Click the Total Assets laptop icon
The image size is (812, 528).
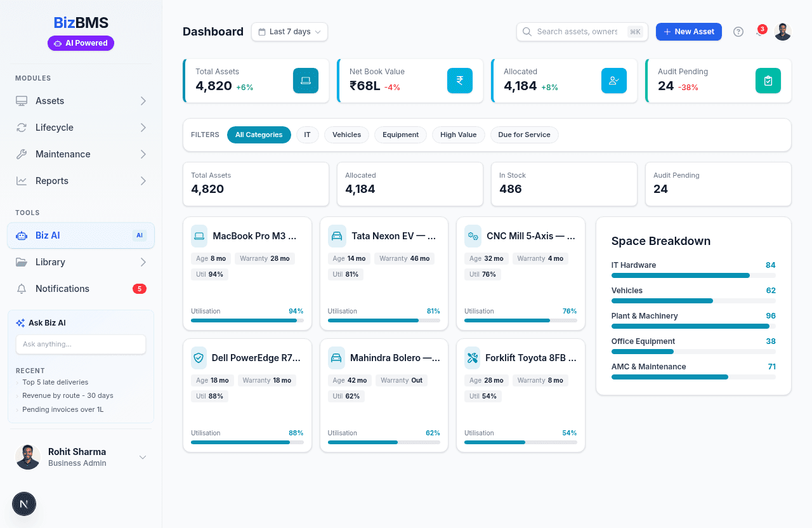click(x=305, y=81)
